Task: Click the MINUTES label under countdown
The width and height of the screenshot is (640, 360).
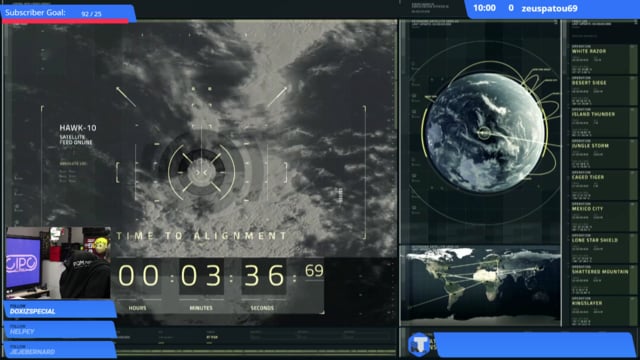Action: pos(201,308)
